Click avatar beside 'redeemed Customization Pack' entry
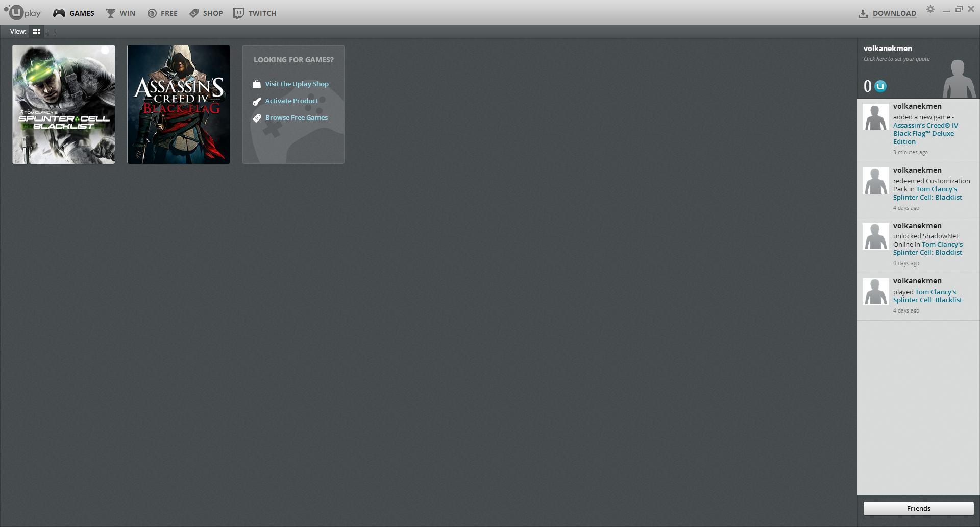The height and width of the screenshot is (527, 980). pyautogui.click(x=875, y=181)
